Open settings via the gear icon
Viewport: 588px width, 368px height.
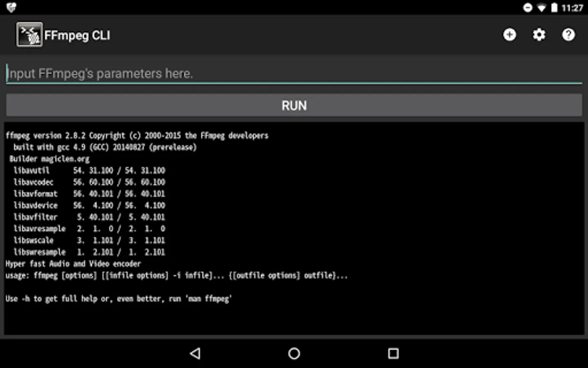pyautogui.click(x=539, y=35)
